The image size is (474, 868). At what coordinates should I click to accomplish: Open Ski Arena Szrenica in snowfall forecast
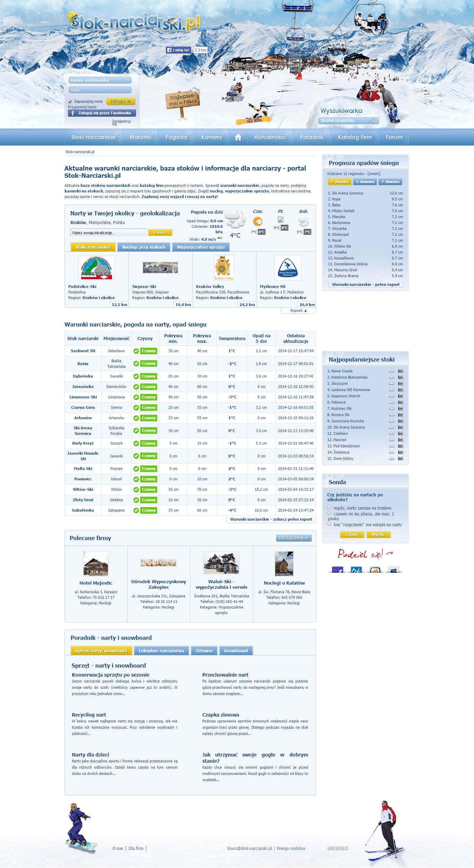[x=347, y=193]
